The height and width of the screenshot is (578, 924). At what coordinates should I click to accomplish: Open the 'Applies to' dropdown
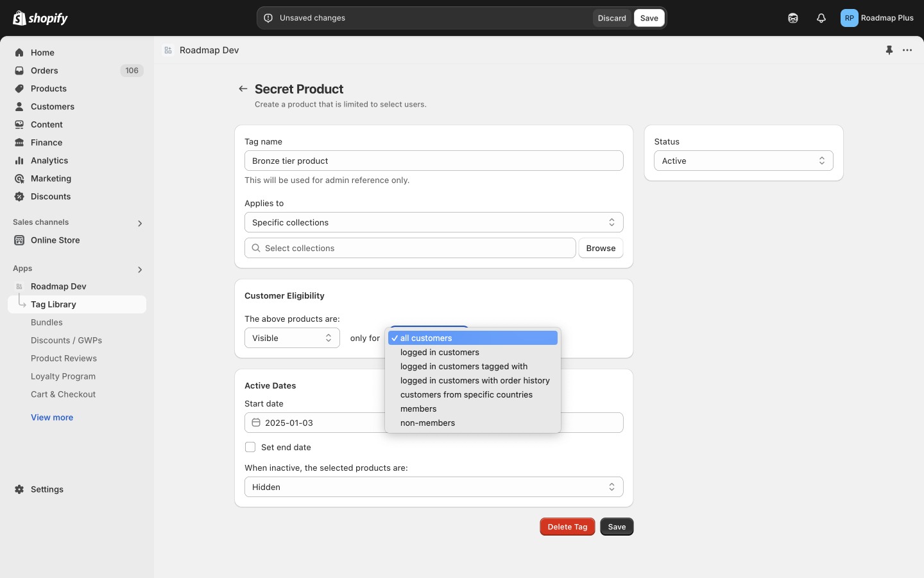(x=434, y=222)
